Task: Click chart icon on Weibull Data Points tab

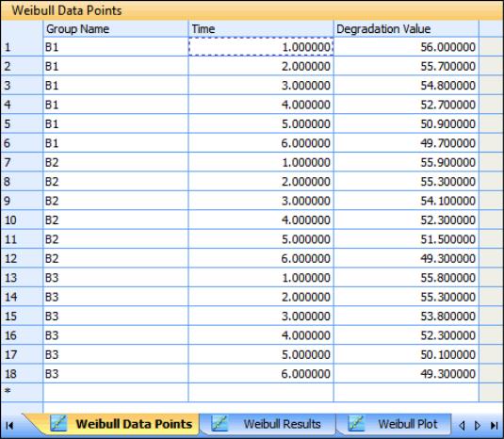Action: click(x=58, y=423)
